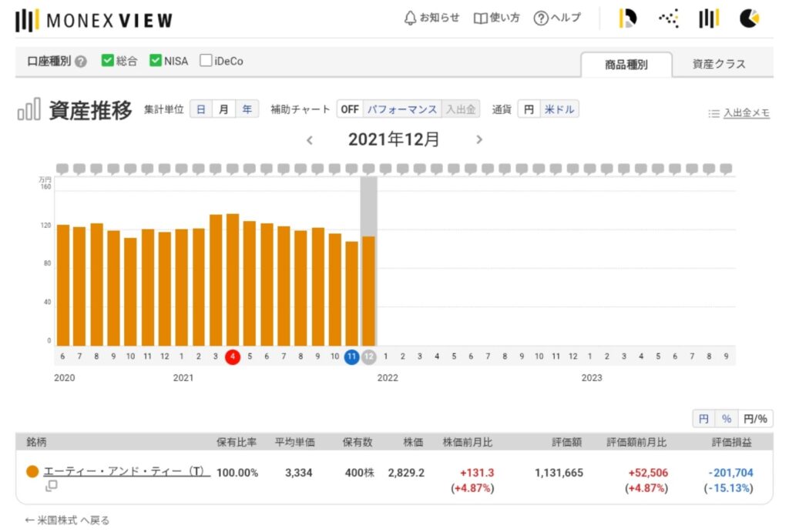Screen dimensions: 789x532
Task: Switch to 商品種別 tab
Action: click(626, 65)
